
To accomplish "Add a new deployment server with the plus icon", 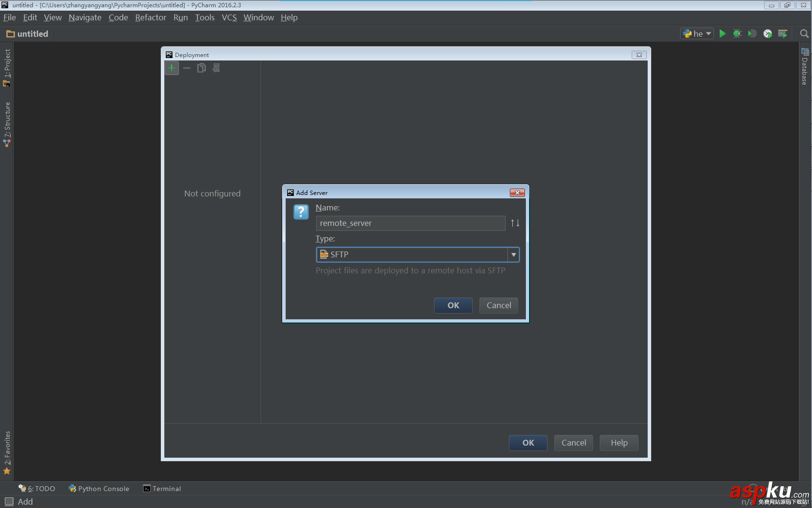I will point(172,68).
